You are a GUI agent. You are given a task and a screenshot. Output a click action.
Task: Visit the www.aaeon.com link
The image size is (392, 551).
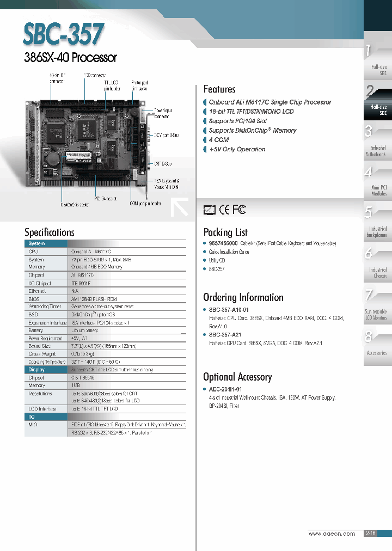332,534
